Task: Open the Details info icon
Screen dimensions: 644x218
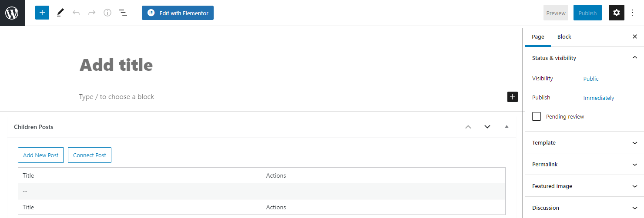Action: tap(107, 13)
